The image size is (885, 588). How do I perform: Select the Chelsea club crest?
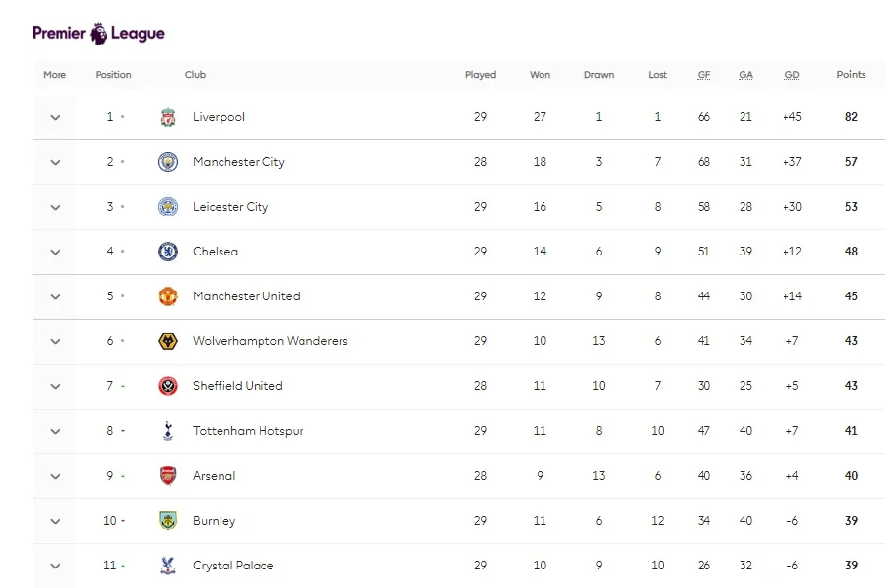(x=168, y=252)
